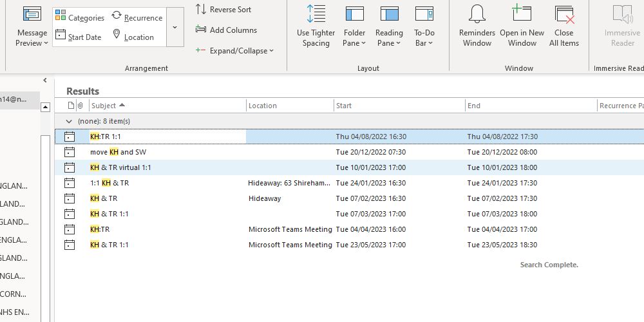The width and height of the screenshot is (644, 322).
Task: Click the Add Columns icon
Action: pos(200,30)
